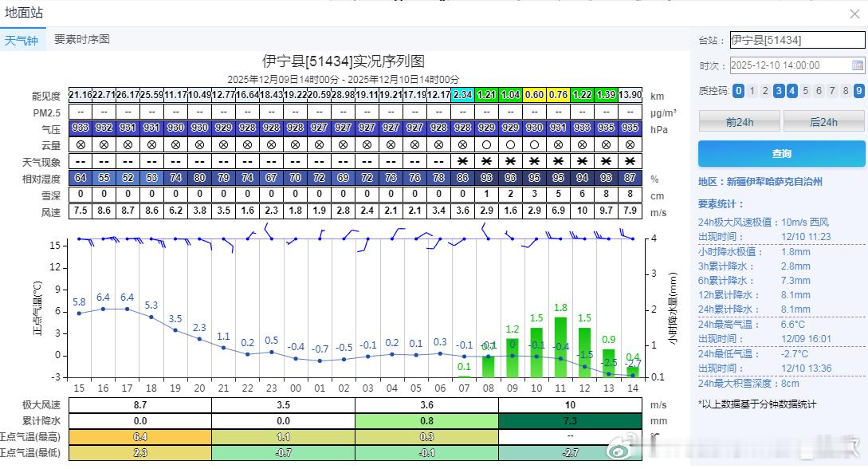Screen dimensions: 868x469
Task: Toggle quality control code 0
Action: 738,91
